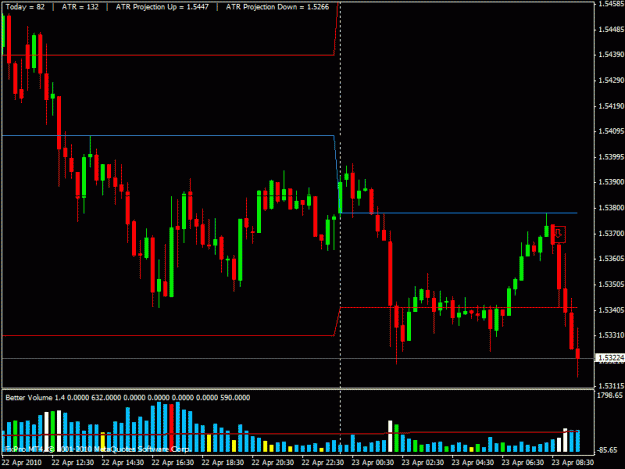Click the '23 Apr 04:30' time label
This screenshot has width=625, height=469.
pyautogui.click(x=473, y=463)
